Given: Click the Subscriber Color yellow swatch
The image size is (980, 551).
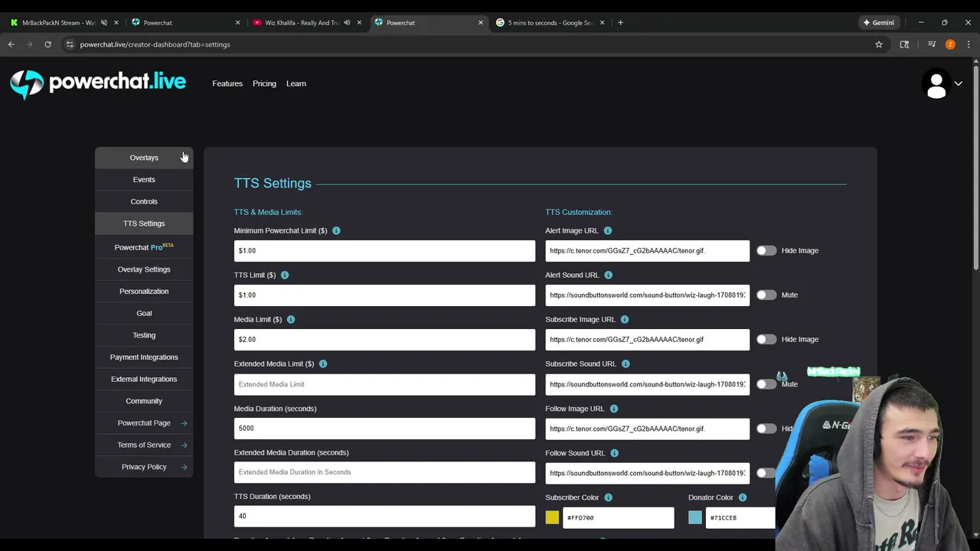Looking at the screenshot, I should pos(552,517).
